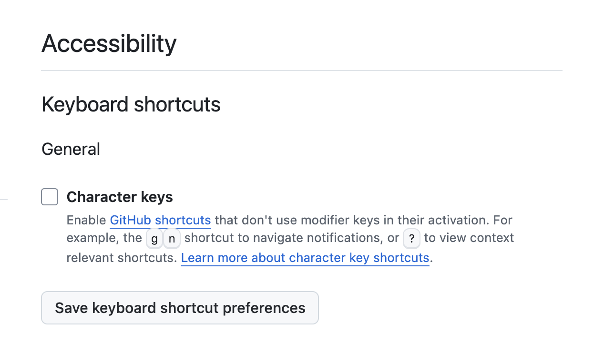Click the General section header
Viewport: 594px width, 364px height.
coord(71,149)
